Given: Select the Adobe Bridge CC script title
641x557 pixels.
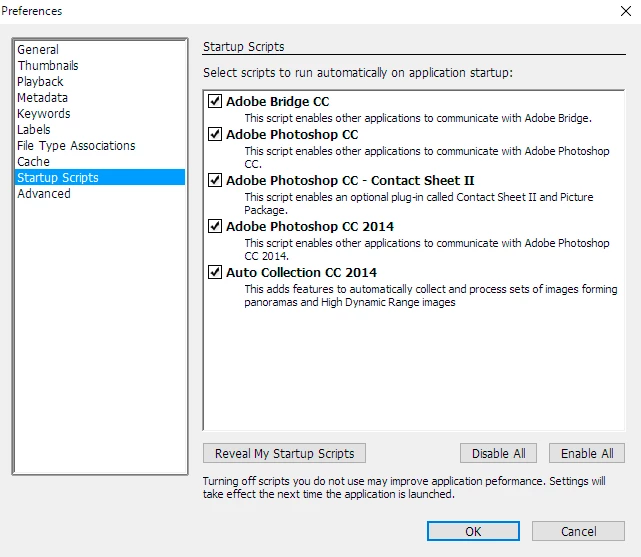Looking at the screenshot, I should [278, 101].
